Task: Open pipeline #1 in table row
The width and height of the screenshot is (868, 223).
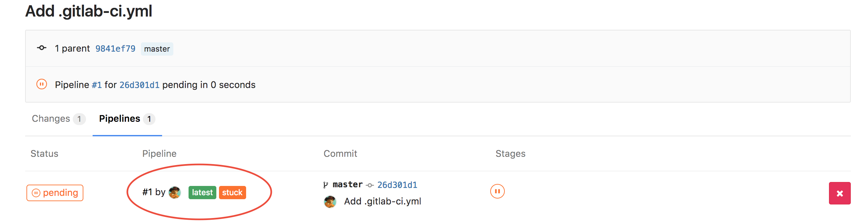Action: click(x=147, y=192)
